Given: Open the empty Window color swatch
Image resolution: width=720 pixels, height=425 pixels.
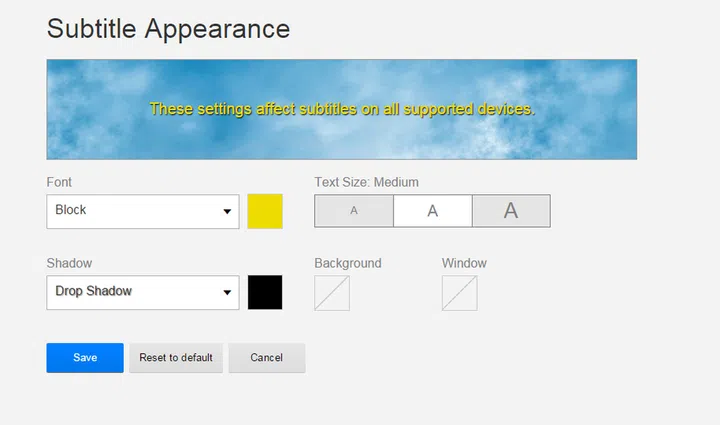Looking at the screenshot, I should tap(459, 293).
